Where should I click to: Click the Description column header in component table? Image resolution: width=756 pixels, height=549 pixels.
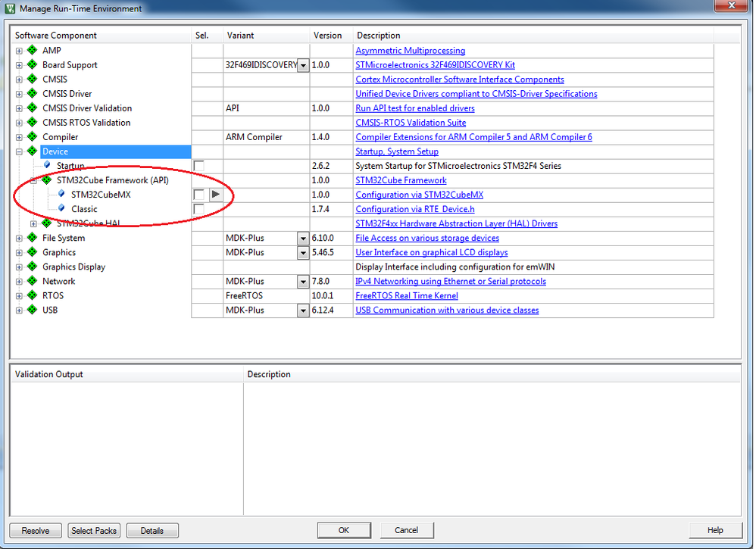pyautogui.click(x=533, y=35)
